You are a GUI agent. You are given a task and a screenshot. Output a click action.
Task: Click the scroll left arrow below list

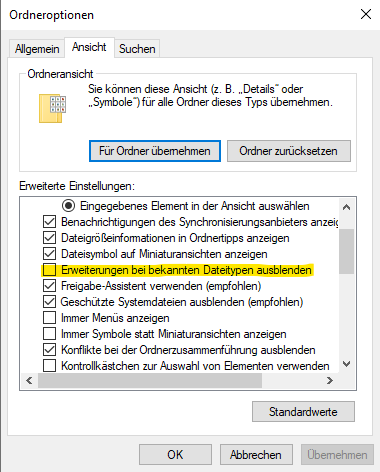click(x=29, y=380)
